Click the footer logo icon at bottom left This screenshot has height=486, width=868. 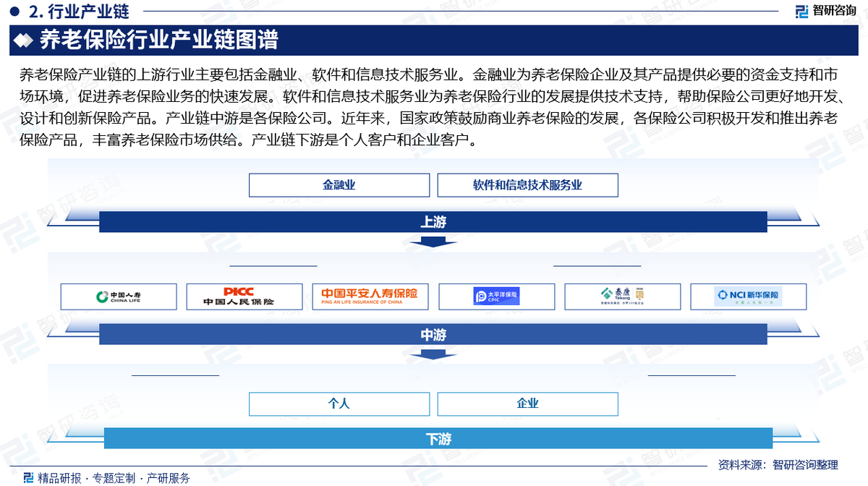pyautogui.click(x=28, y=477)
